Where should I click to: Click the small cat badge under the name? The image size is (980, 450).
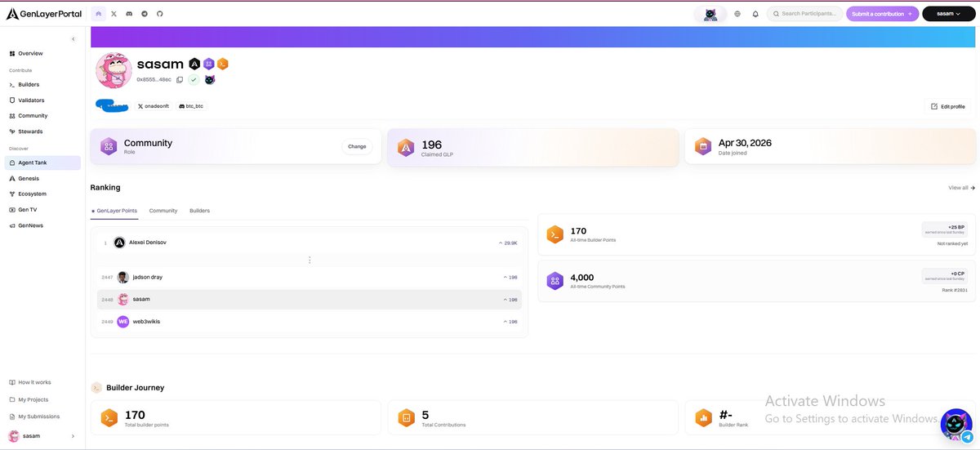[x=210, y=79]
